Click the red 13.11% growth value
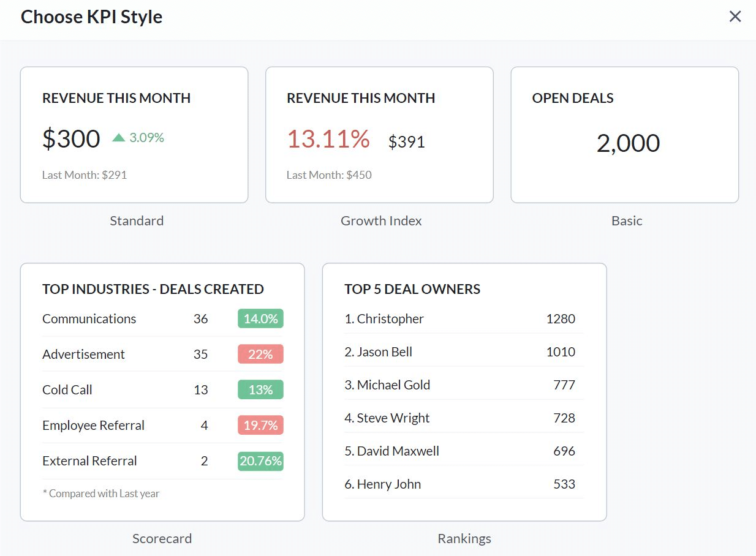This screenshot has height=556, width=756. 328,140
